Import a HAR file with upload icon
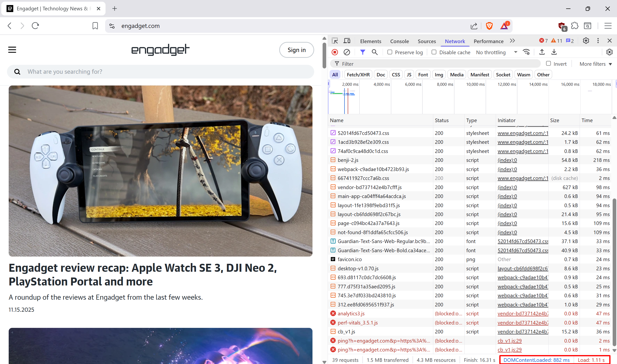 [x=542, y=52]
